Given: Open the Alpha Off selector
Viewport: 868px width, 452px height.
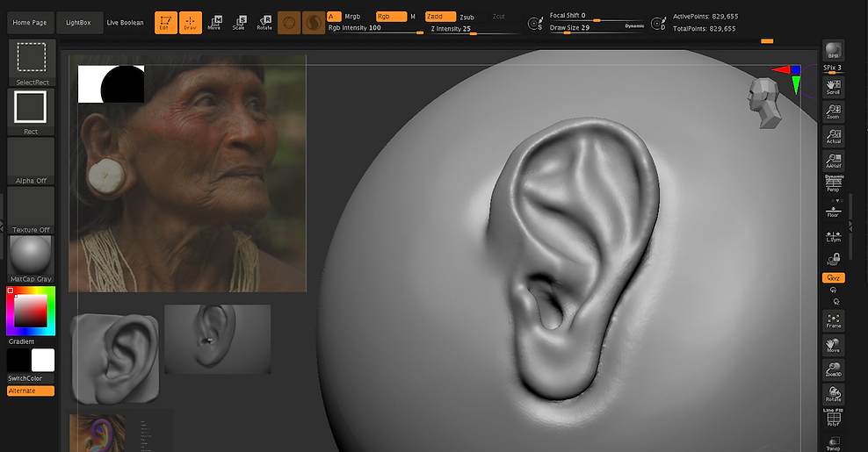Looking at the screenshot, I should (x=31, y=161).
